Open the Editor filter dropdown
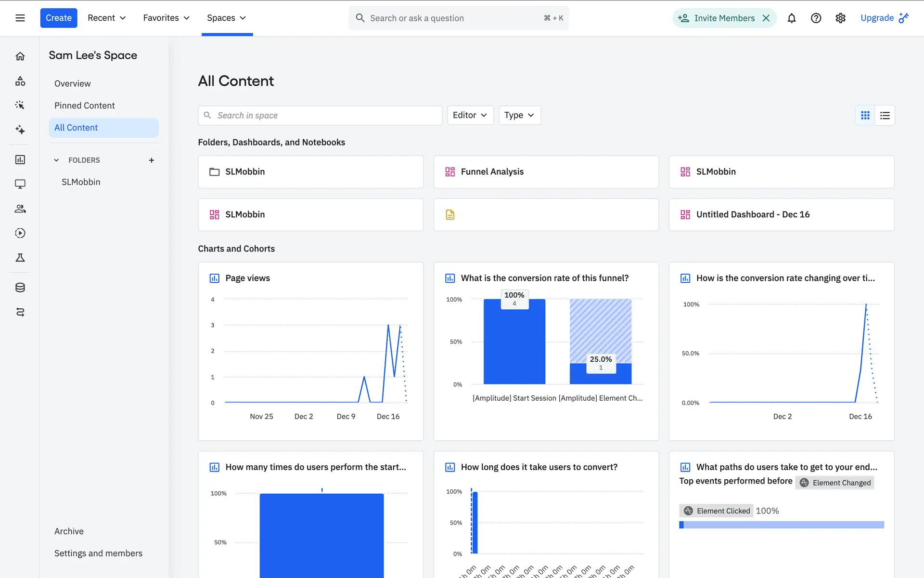This screenshot has width=924, height=578. [x=470, y=115]
